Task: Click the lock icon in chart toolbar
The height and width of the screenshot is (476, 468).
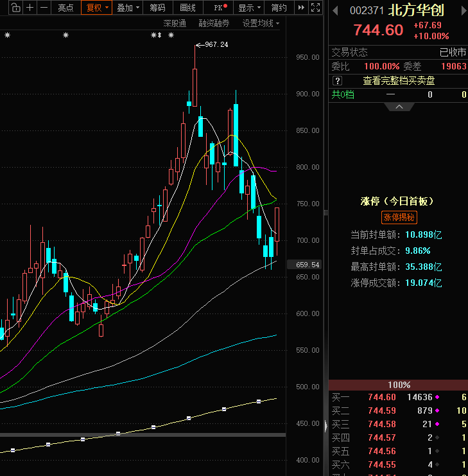Action: (x=16, y=8)
